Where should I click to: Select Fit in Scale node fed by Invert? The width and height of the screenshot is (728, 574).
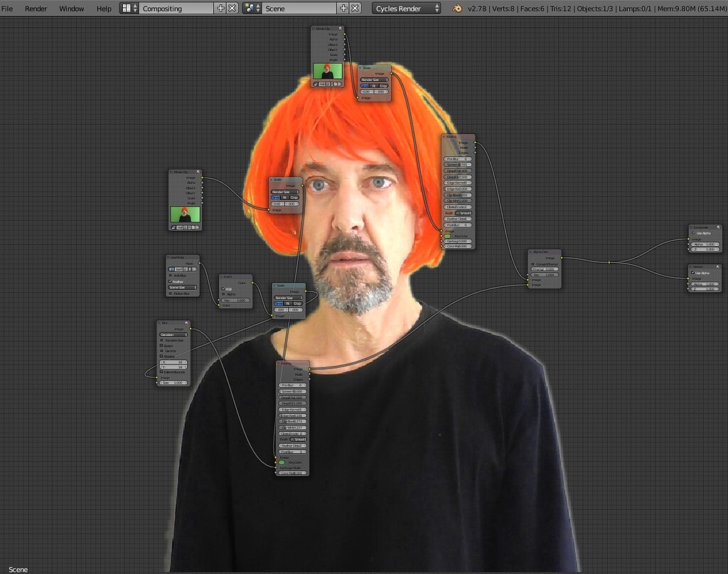tap(288, 303)
